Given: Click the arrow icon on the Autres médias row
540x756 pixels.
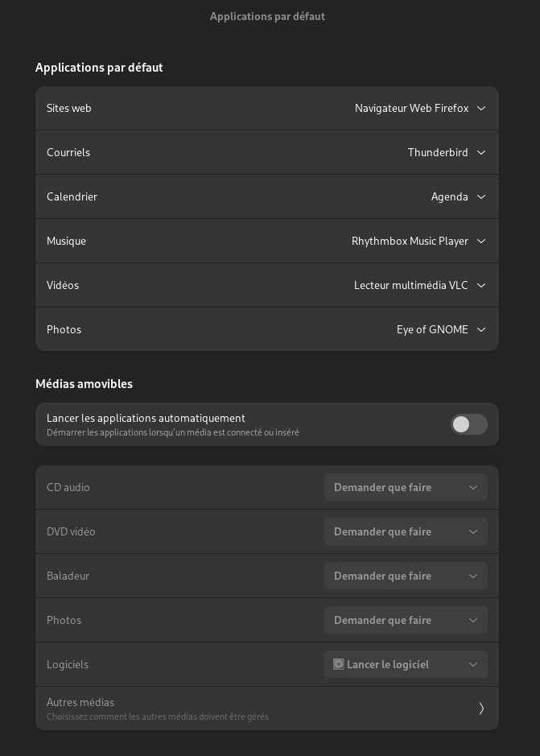Looking at the screenshot, I should [x=481, y=708].
